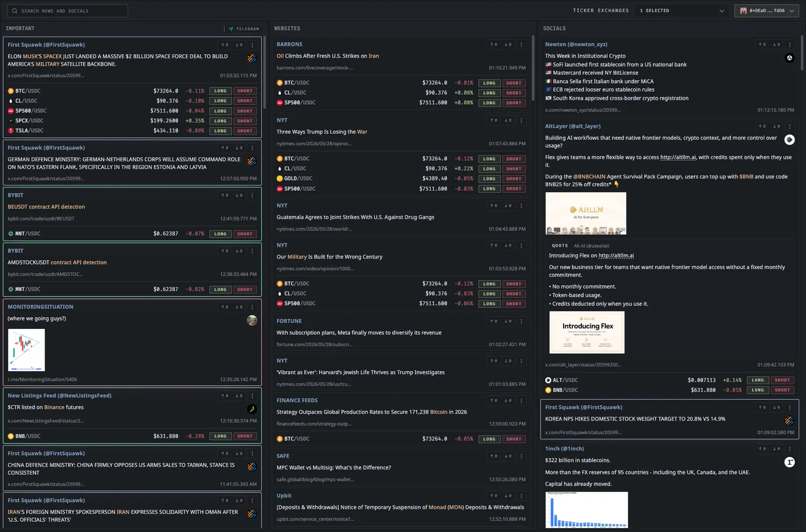This screenshot has height=532, width=806.
Task: Downvote the Fortune Meta subscription article
Action: pos(507,321)
